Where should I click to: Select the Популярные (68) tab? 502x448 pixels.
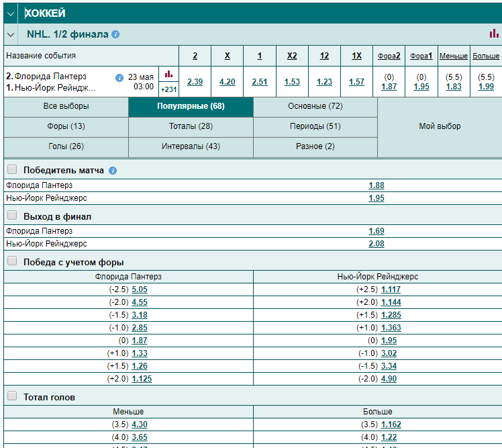click(191, 106)
